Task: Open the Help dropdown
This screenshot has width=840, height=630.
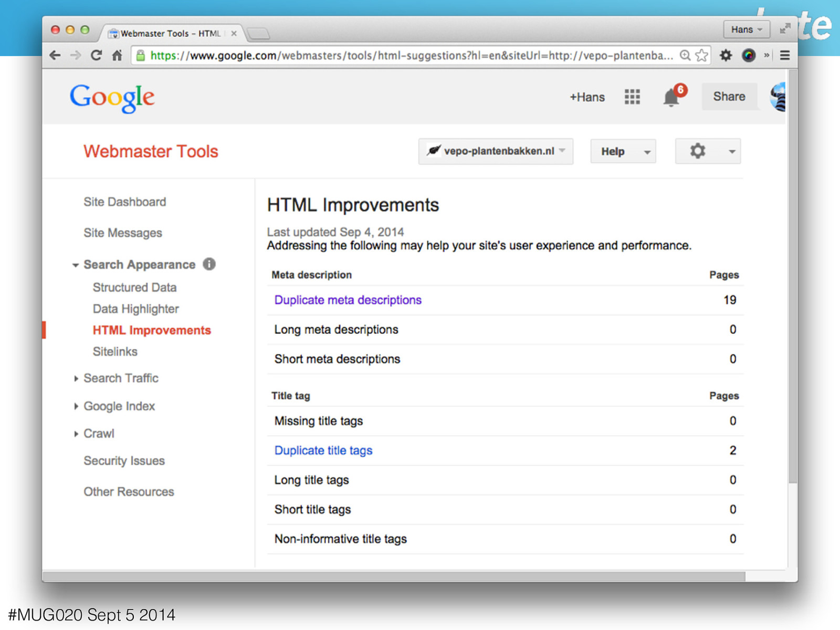Action: tap(623, 151)
